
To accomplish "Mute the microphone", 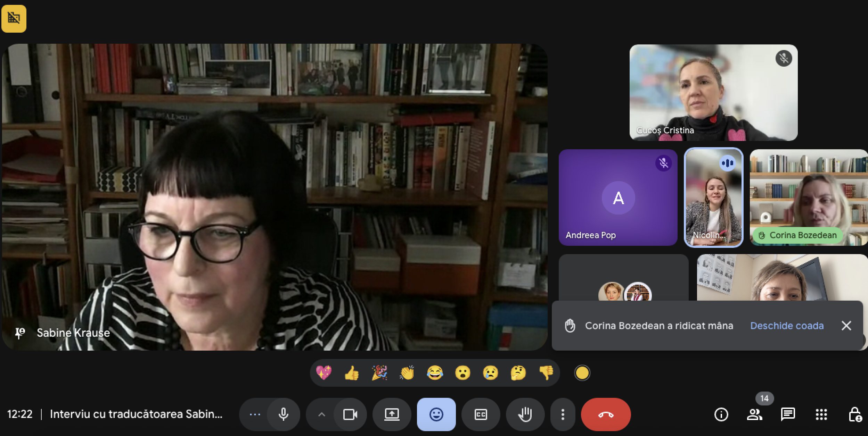I will [284, 414].
